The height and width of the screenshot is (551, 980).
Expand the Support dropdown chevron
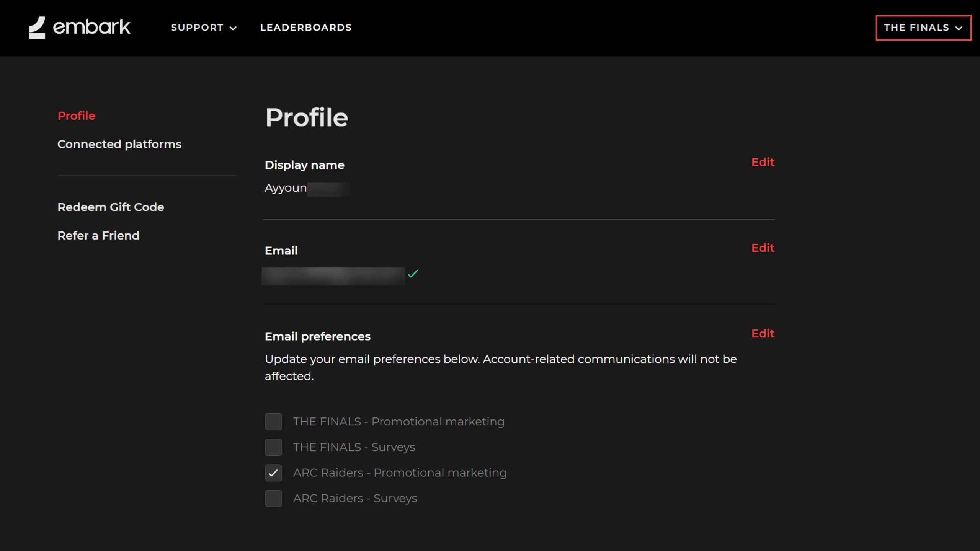(233, 28)
